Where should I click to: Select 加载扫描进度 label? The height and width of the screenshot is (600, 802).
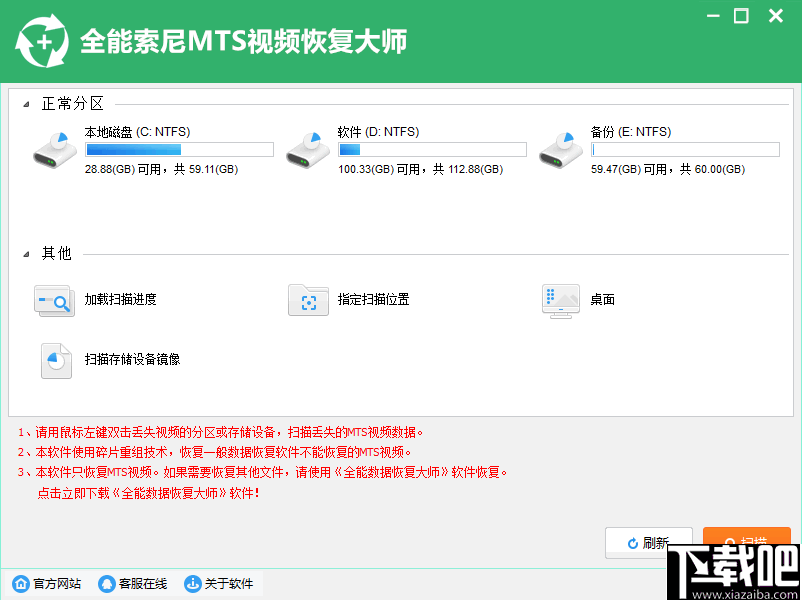tap(120, 300)
